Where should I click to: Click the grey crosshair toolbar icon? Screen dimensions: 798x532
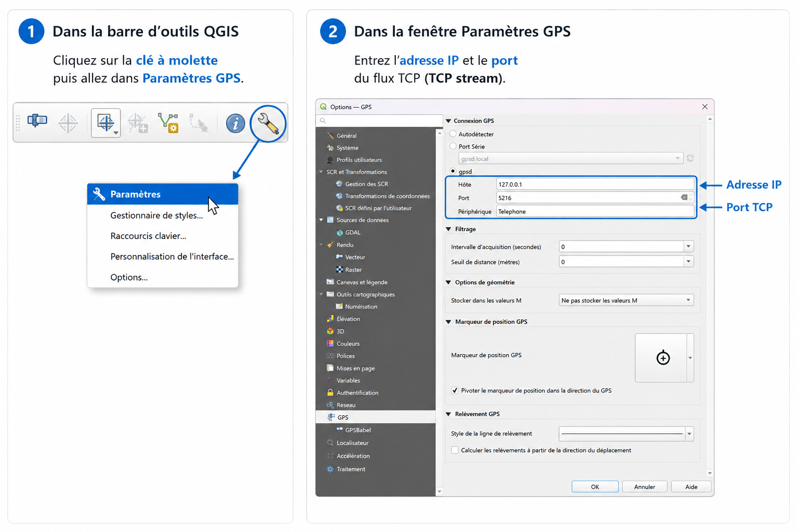[x=68, y=124]
